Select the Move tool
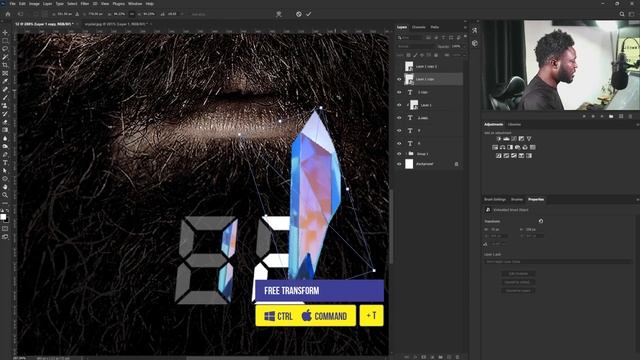Image resolution: width=640 pixels, height=360 pixels. tap(5, 33)
